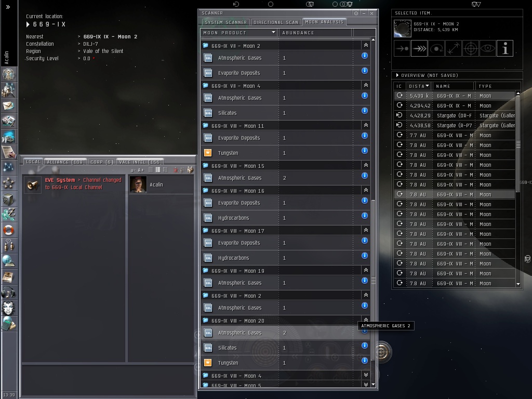Click the Scanner list scroll up arrow
The height and width of the screenshot is (399, 532).
pyautogui.click(x=373, y=39)
